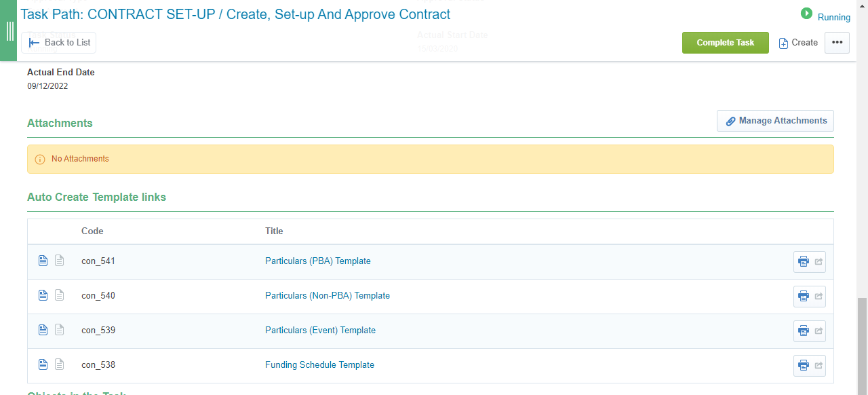
Task: Go Back to List
Action: coord(59,43)
